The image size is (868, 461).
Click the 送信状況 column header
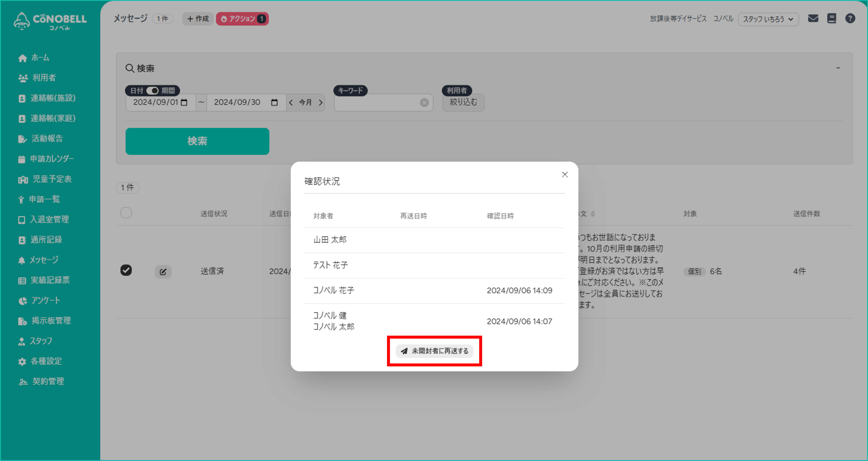coord(214,214)
